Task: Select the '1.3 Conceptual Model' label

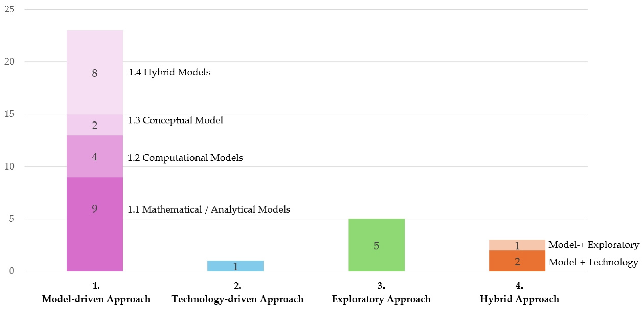Action: tap(175, 120)
